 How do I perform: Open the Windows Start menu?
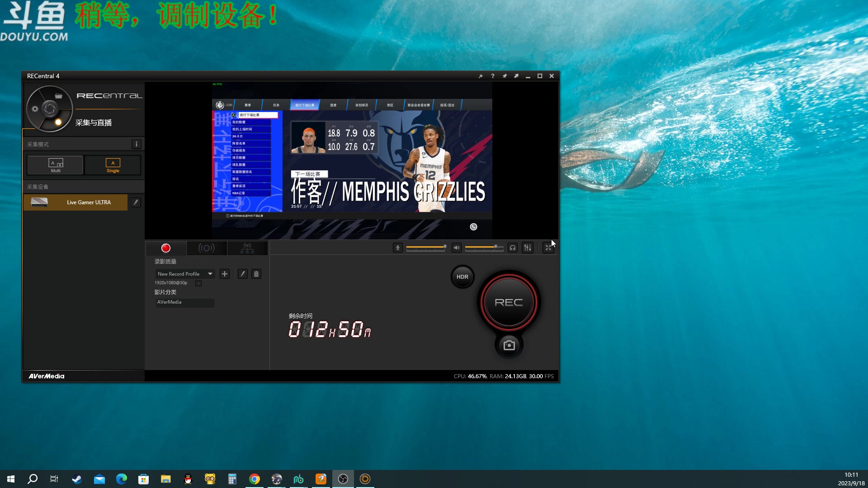click(x=11, y=479)
